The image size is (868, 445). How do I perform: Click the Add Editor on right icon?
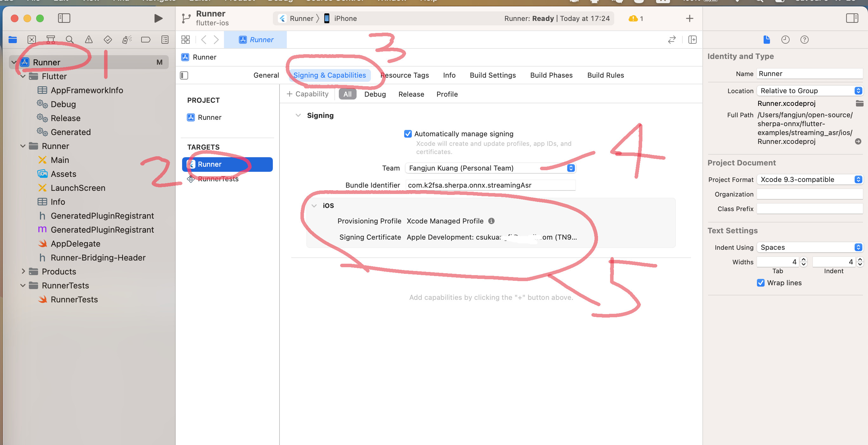(x=693, y=40)
